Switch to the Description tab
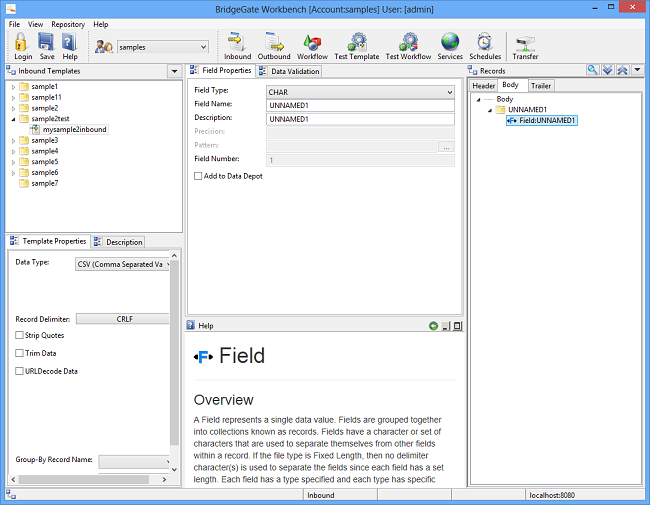Screen dimensions: 650x505 tap(118, 242)
